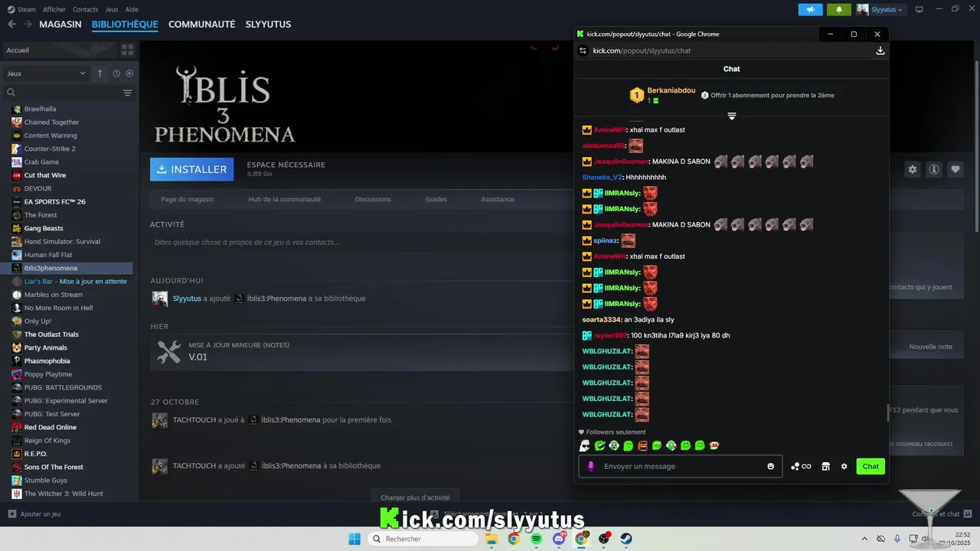Open the Afficher menu
The image size is (980, 551).
point(54,9)
